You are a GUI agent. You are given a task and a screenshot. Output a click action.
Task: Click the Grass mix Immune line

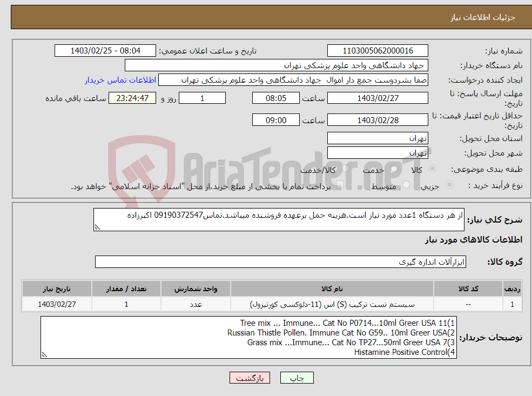coord(351,343)
